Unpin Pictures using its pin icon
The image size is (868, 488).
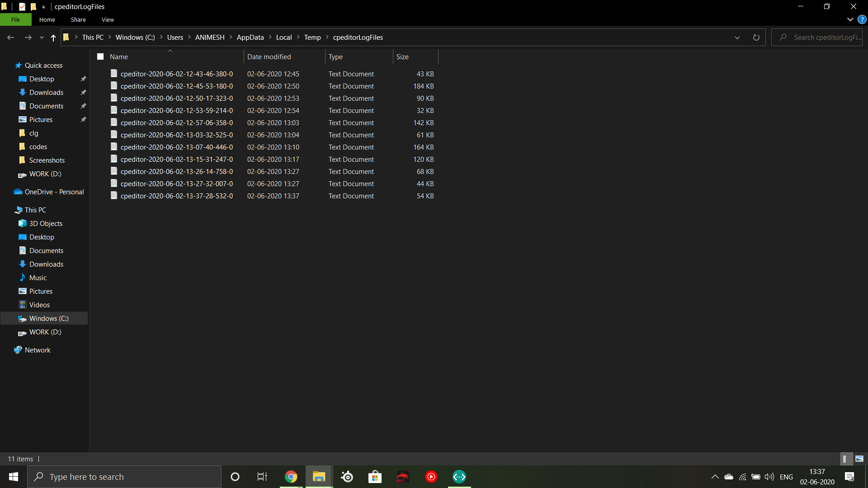(x=83, y=119)
